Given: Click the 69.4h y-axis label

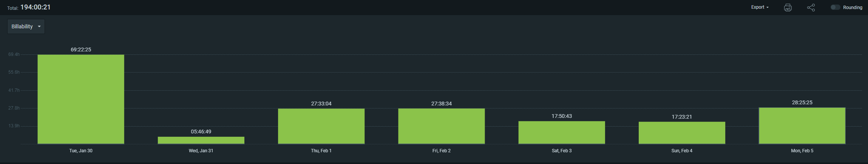Looking at the screenshot, I should pyautogui.click(x=14, y=54).
